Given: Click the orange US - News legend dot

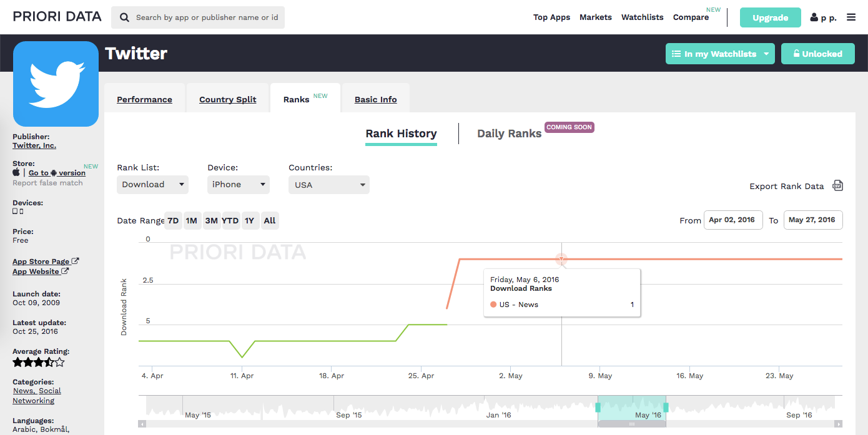Looking at the screenshot, I should click(x=493, y=305).
